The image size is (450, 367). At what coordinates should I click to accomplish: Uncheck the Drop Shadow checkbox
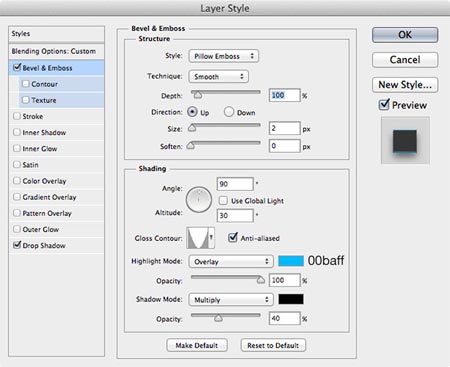coord(17,245)
